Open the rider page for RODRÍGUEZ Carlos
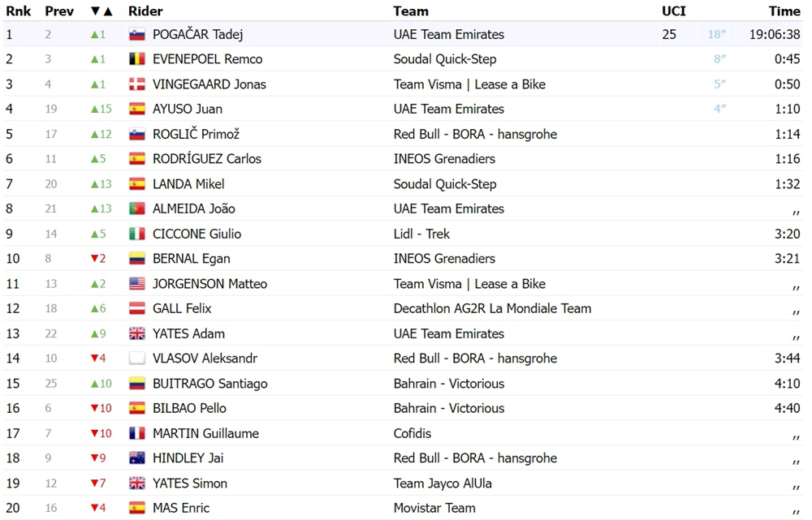 click(x=206, y=159)
